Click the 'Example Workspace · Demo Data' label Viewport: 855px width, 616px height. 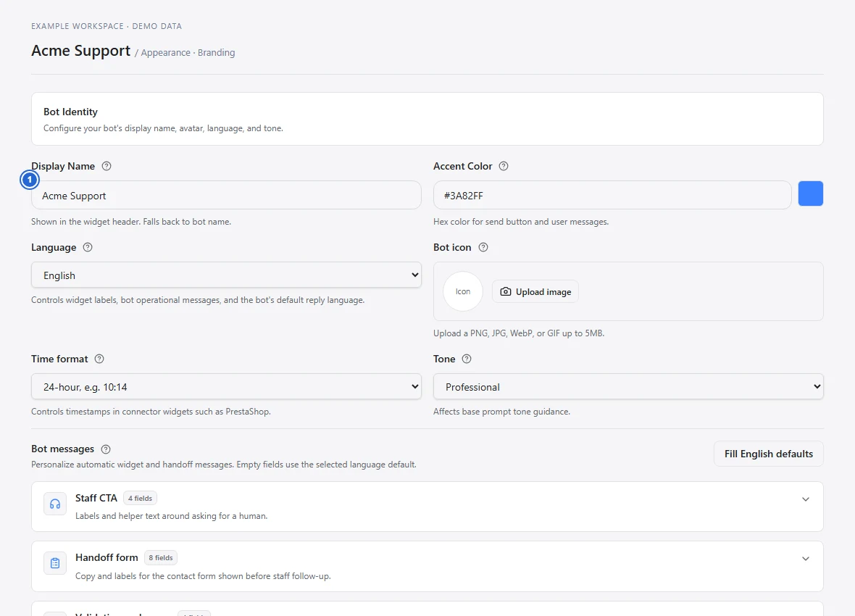(107, 26)
